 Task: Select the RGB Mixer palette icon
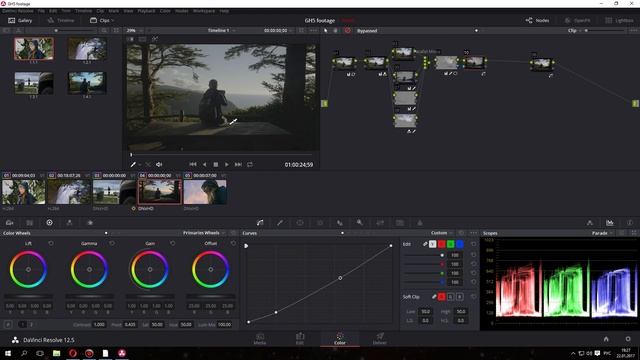pyautogui.click(x=69, y=223)
